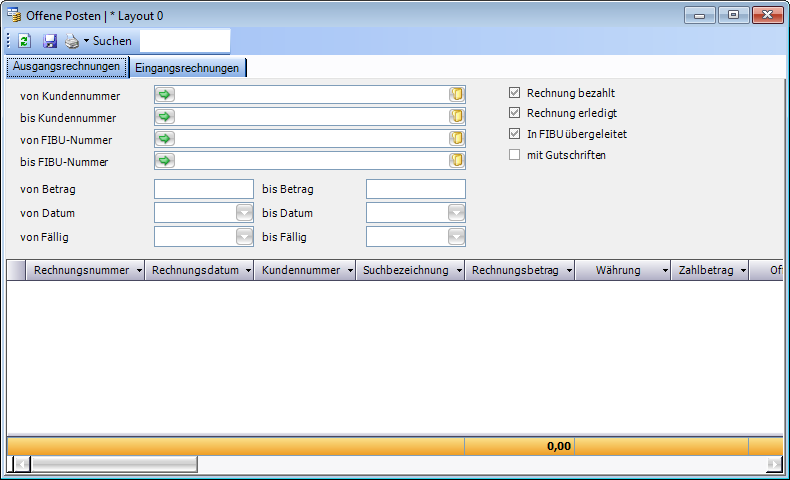790x480 pixels.
Task: Click into the Suchen search field
Action: pyautogui.click(x=184, y=41)
